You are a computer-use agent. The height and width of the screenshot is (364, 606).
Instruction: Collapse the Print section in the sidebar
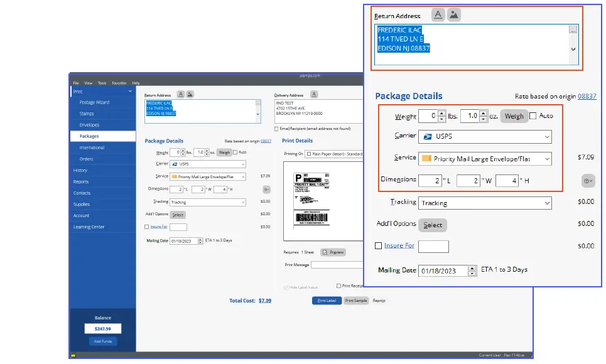pos(130,91)
